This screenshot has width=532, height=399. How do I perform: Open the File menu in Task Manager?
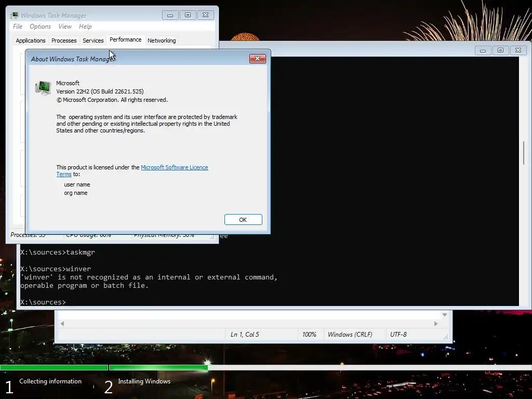[18, 26]
